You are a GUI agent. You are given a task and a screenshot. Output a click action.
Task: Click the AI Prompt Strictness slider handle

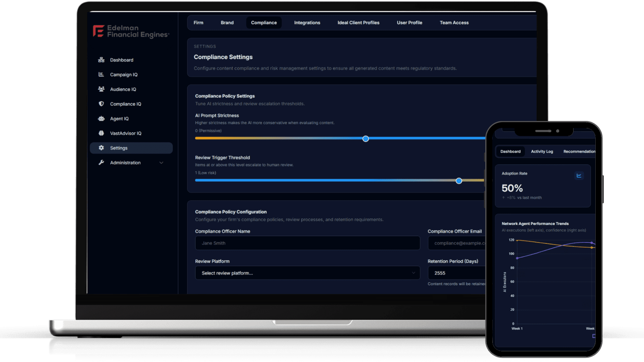tap(365, 139)
